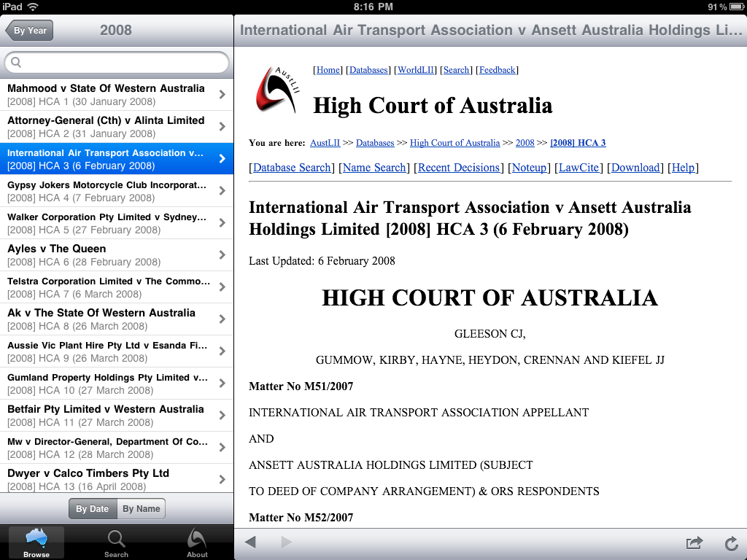The height and width of the screenshot is (560, 747).
Task: Sort cases By Name
Action: pos(141,508)
